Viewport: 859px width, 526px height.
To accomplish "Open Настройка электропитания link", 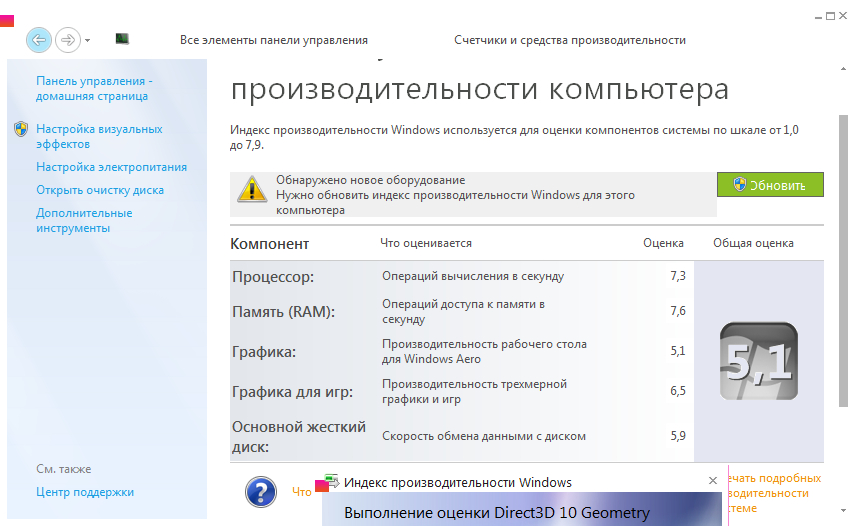I will (x=111, y=167).
